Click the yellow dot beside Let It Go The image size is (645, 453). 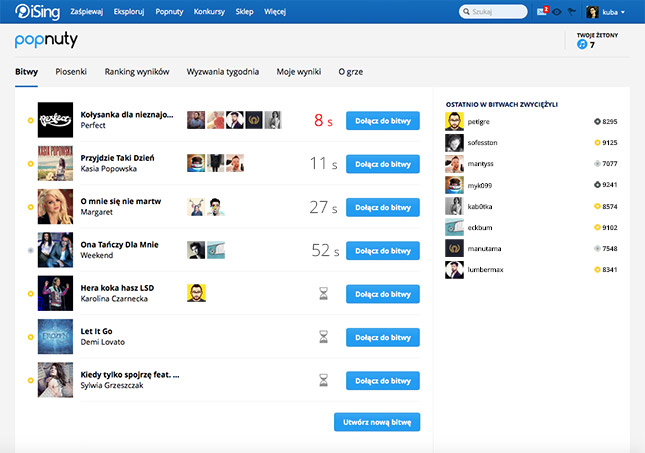click(x=30, y=336)
